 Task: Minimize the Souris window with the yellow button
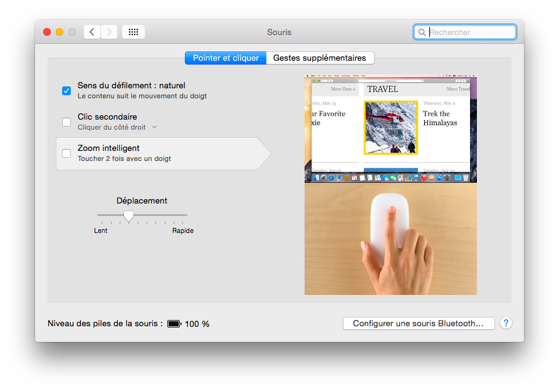click(x=60, y=32)
